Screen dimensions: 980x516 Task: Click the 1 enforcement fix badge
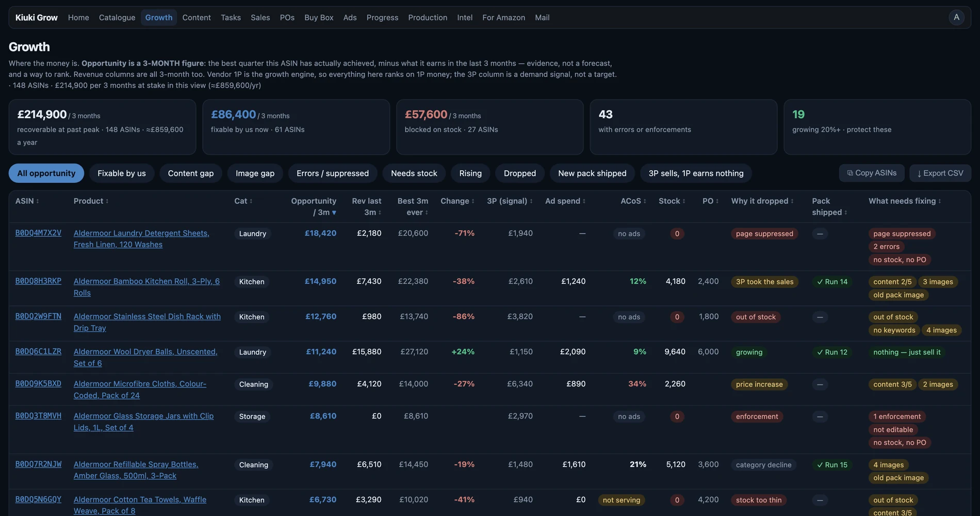pyautogui.click(x=897, y=416)
